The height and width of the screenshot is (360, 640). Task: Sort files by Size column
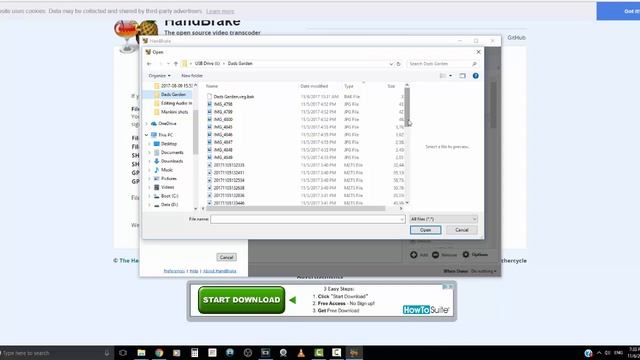(x=391, y=86)
